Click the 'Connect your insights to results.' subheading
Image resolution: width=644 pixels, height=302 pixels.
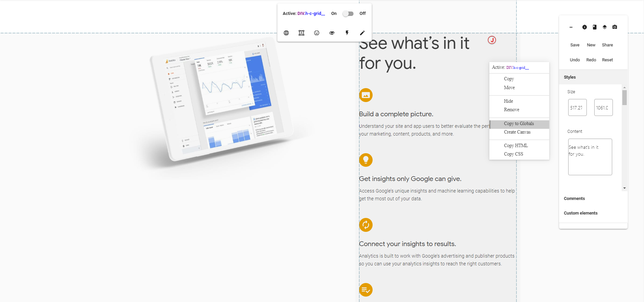(407, 244)
